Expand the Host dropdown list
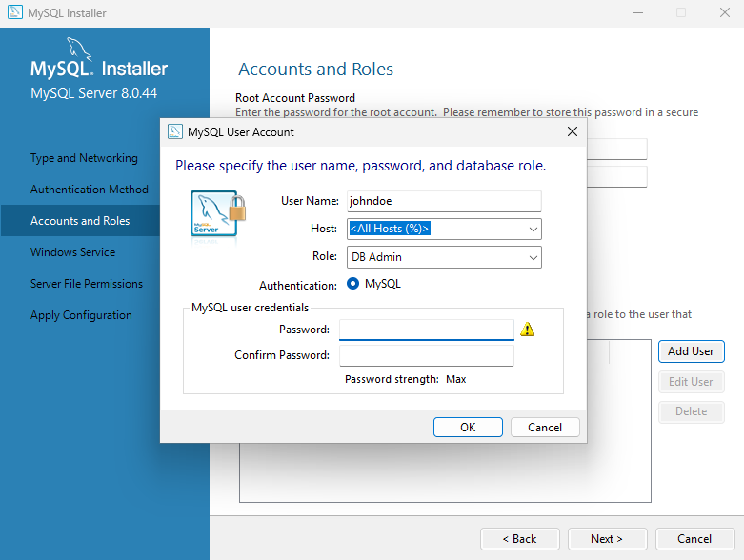 [x=532, y=229]
